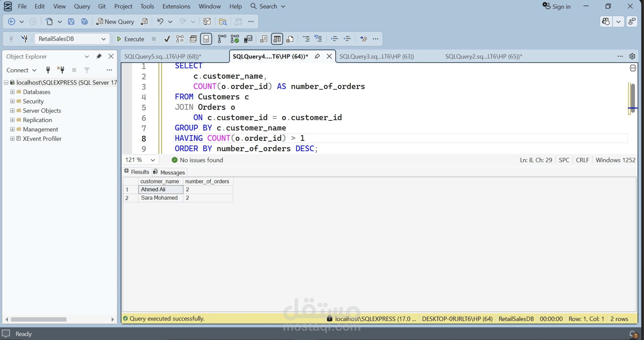Screen dimensions: 644x340
Task: Switch to the SQLQuery3 tab
Action: [x=377, y=56]
